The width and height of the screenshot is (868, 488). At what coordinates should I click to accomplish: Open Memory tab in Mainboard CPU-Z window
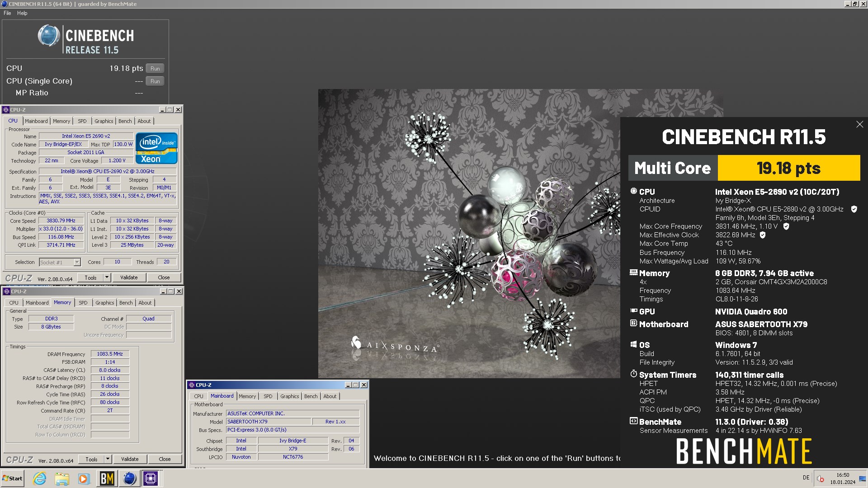click(x=247, y=396)
